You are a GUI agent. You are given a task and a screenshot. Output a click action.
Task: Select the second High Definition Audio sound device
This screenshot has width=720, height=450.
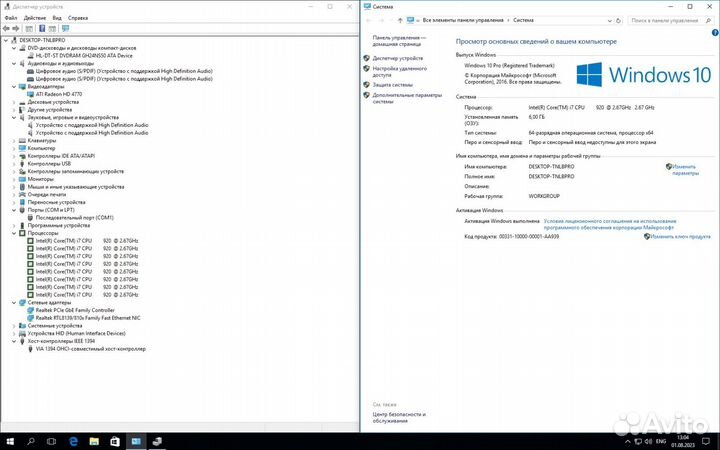92,133
